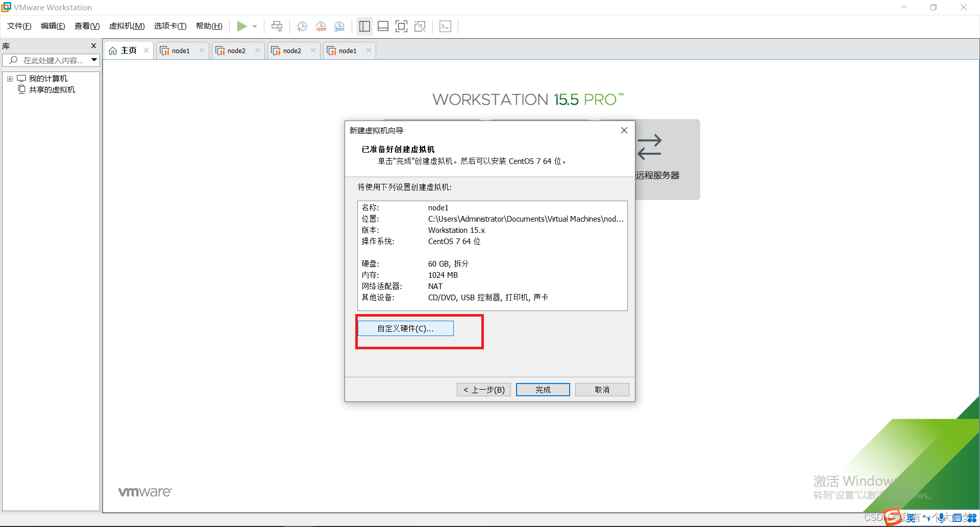Open the 选项卡(T) menu
Screen dimensions: 980x527
point(170,26)
